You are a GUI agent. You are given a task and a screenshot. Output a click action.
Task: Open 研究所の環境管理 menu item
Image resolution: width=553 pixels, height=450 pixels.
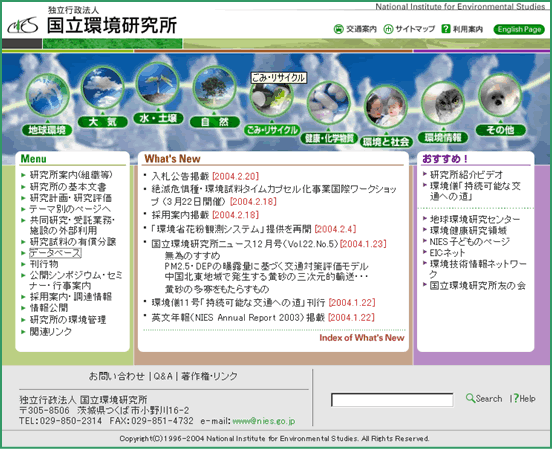tap(68, 320)
